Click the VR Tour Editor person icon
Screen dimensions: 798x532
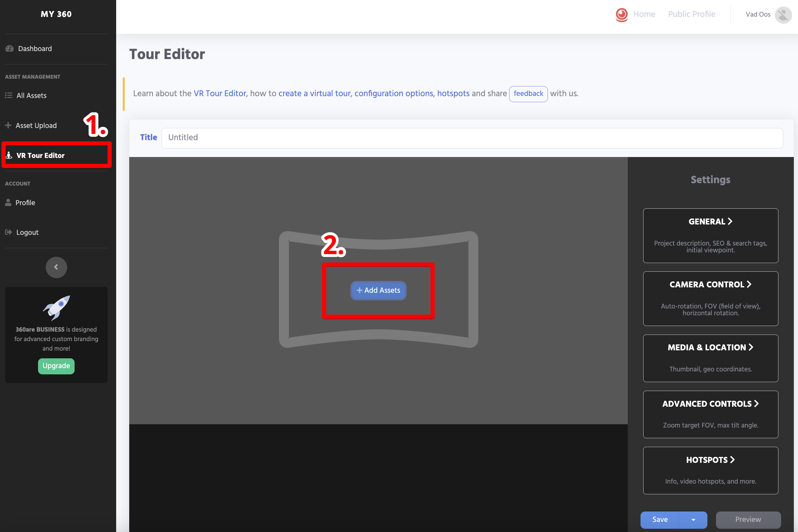(9, 155)
